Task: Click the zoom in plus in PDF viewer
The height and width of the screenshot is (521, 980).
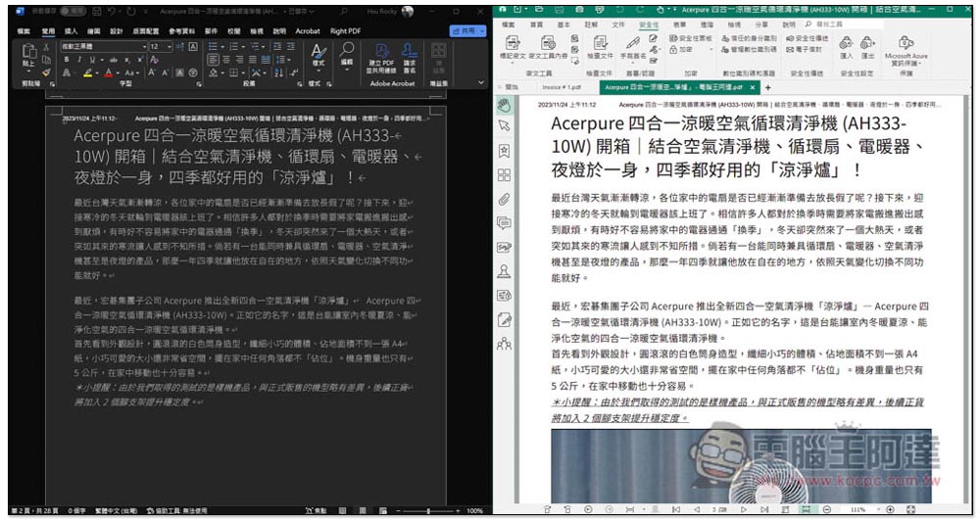Action: (890, 510)
